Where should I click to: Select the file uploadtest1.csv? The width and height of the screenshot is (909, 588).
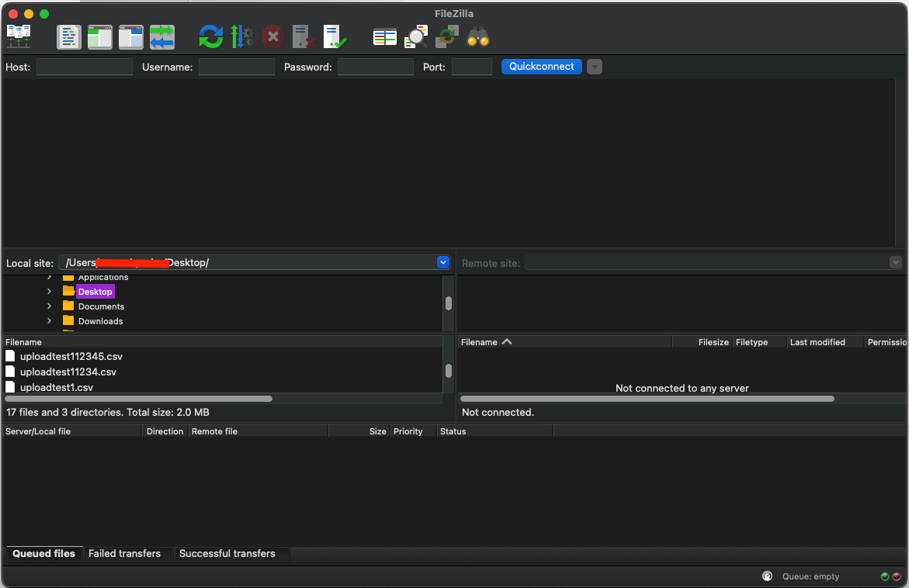56,387
